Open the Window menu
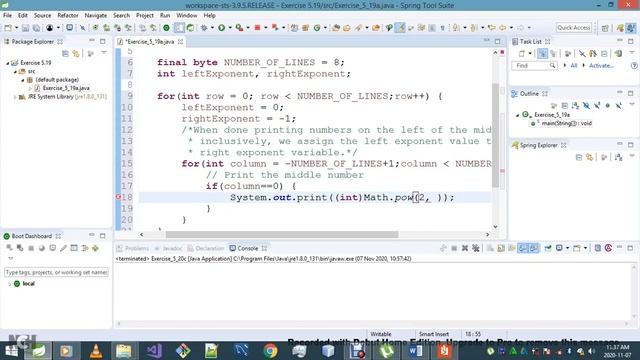The image size is (640, 360). coord(187,16)
